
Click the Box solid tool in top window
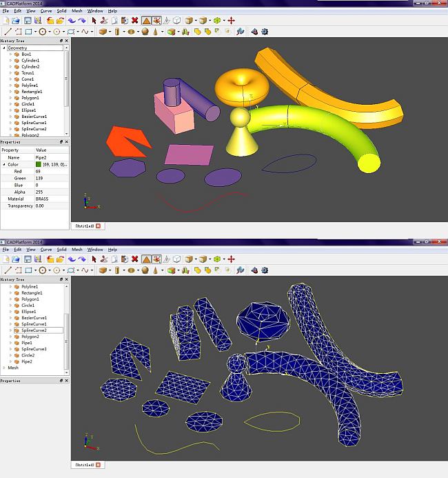[x=103, y=32]
